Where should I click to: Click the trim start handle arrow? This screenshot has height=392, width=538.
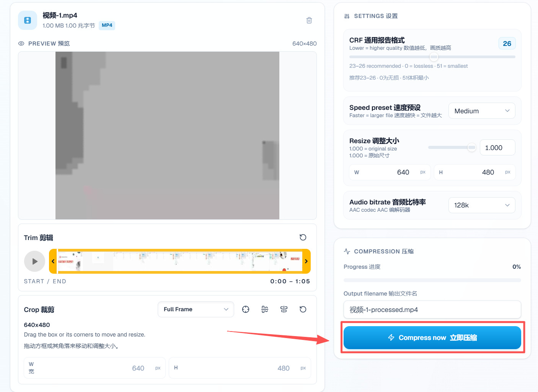coord(53,261)
